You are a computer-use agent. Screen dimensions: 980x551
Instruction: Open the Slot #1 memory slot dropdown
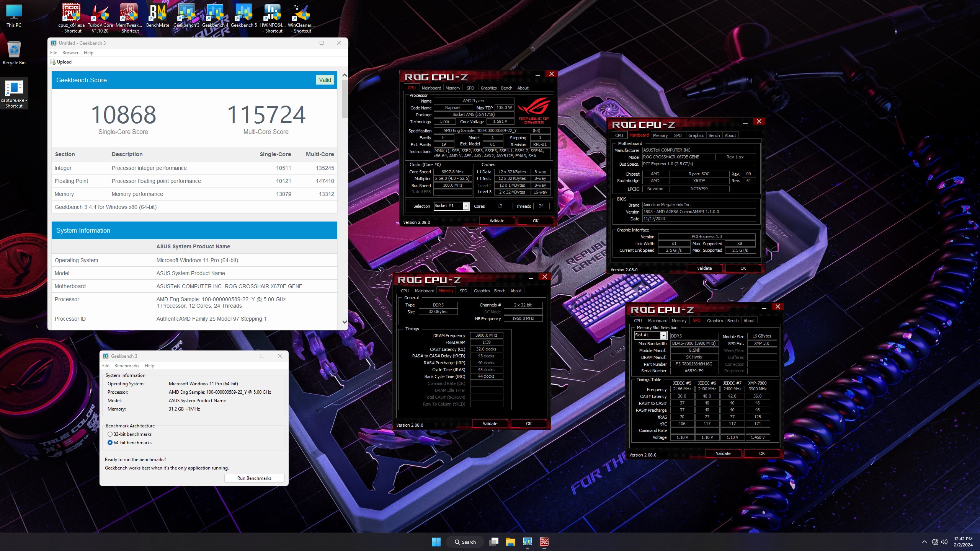point(651,335)
